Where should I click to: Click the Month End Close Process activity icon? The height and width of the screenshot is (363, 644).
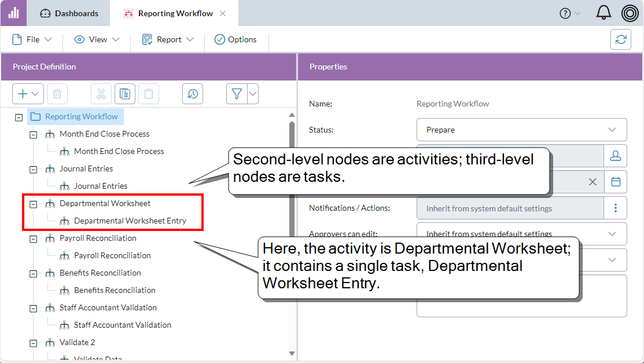click(50, 134)
